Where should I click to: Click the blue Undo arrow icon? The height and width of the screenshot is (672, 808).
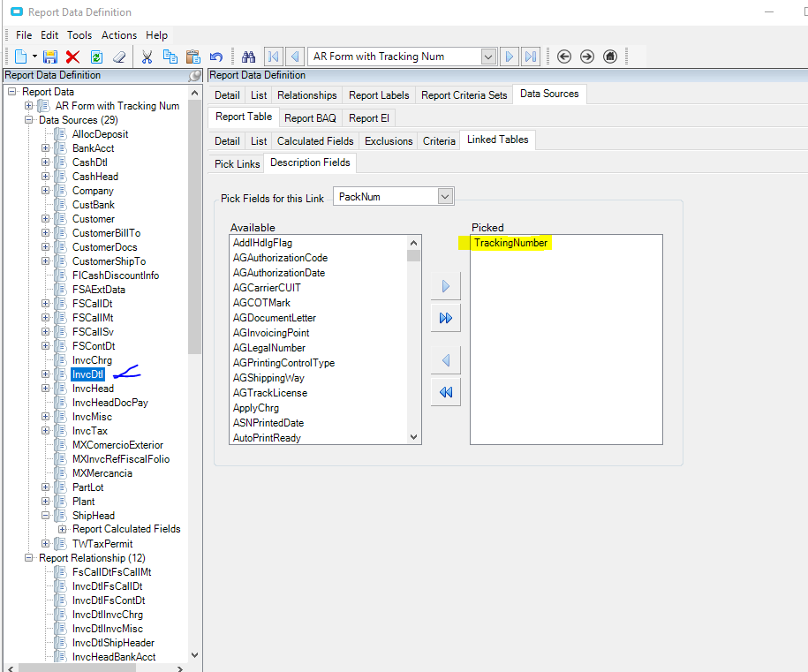[216, 57]
